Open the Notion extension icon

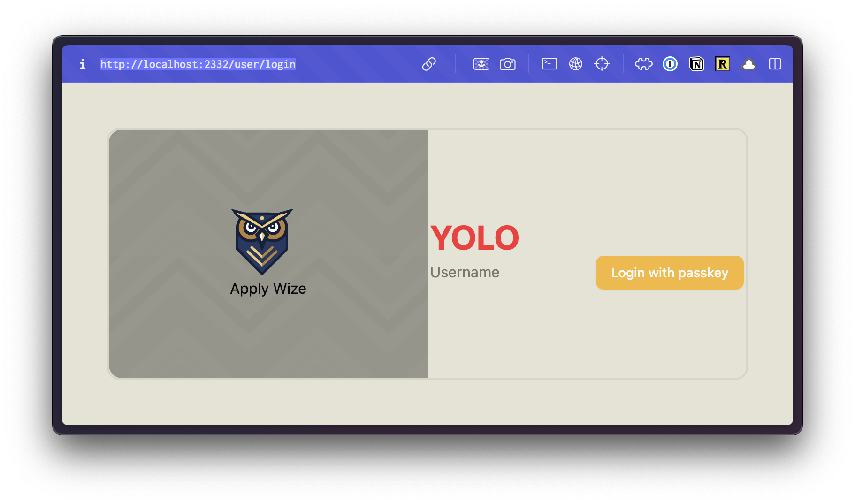696,64
